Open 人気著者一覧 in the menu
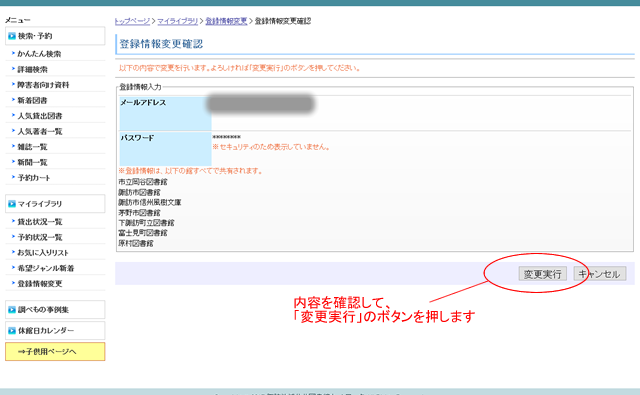 pyautogui.click(x=40, y=131)
